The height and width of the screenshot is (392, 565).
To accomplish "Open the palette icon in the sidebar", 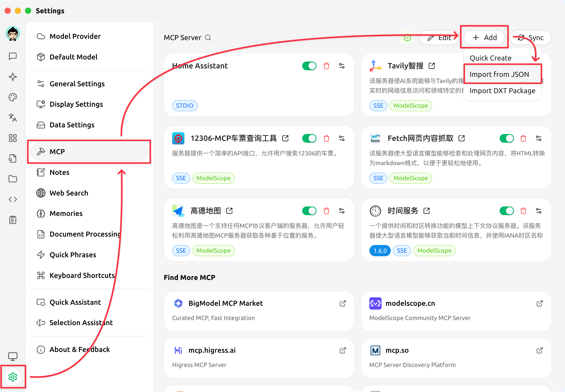I will point(13,97).
